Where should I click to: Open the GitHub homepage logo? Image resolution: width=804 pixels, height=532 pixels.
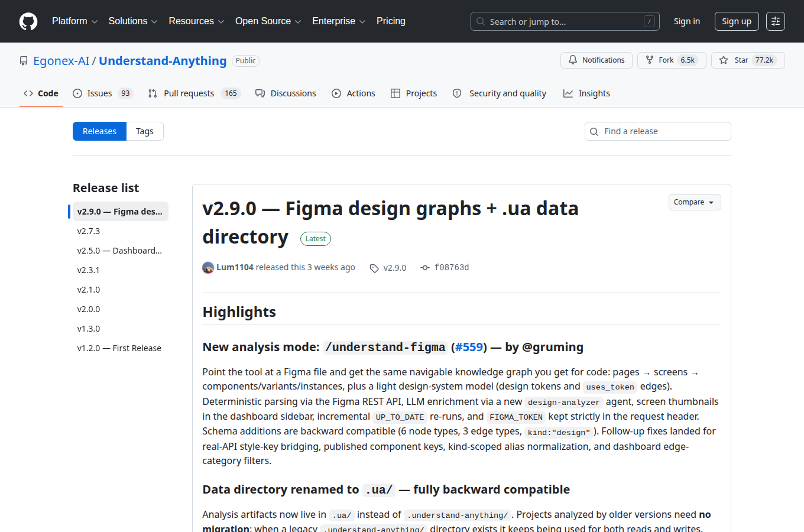[28, 21]
